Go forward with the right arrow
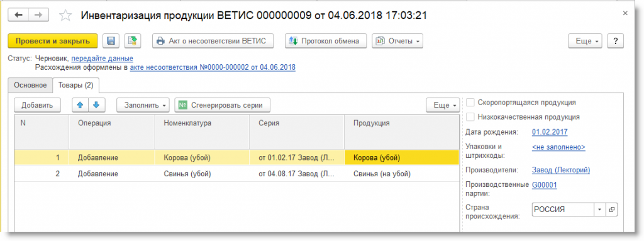644x241 pixels. [x=38, y=15]
